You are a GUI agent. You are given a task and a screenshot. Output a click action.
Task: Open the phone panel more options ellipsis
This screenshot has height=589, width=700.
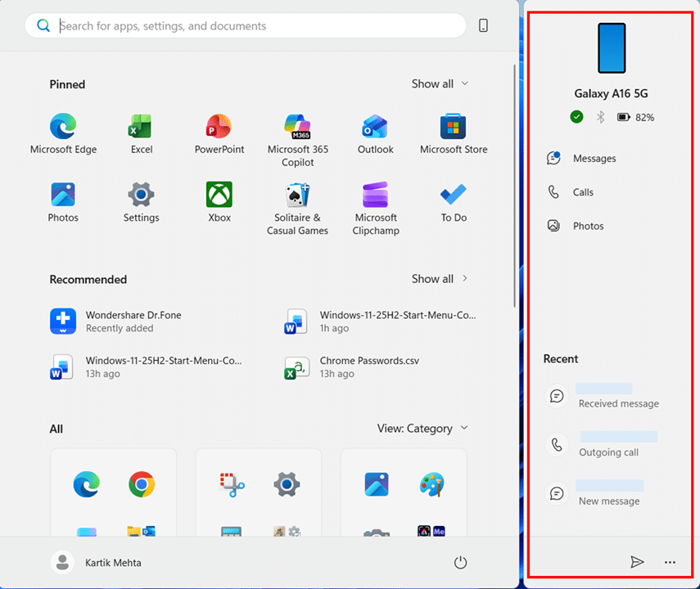[x=671, y=562]
